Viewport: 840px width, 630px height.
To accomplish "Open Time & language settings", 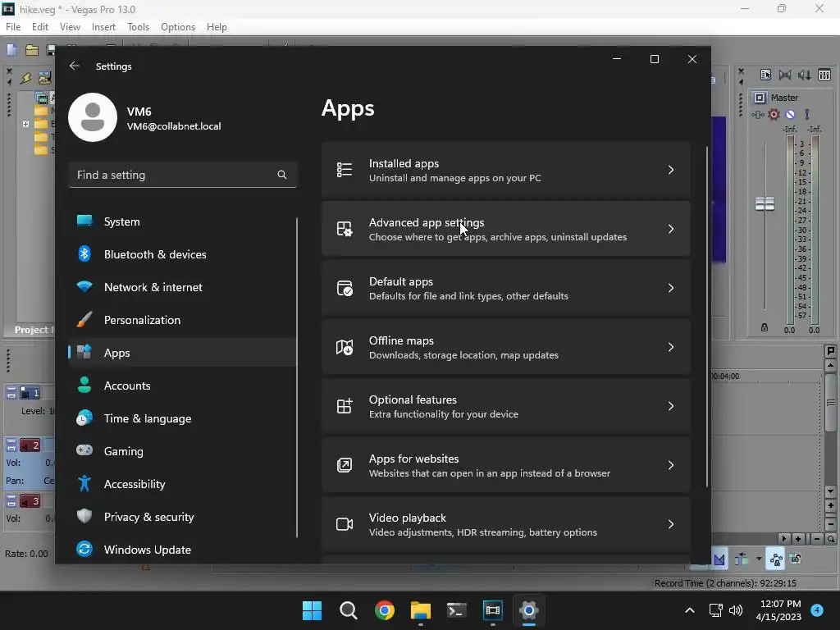I will [x=182, y=418].
